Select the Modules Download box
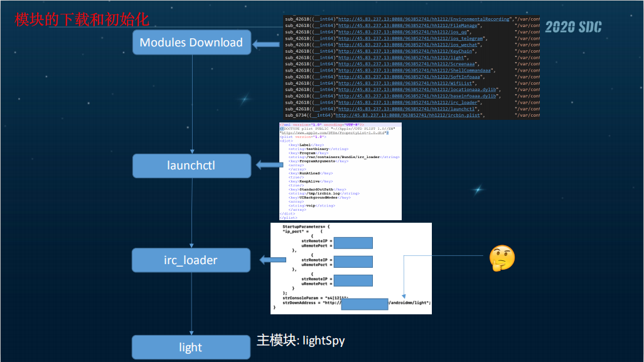This screenshot has height=362, width=644. (191, 43)
